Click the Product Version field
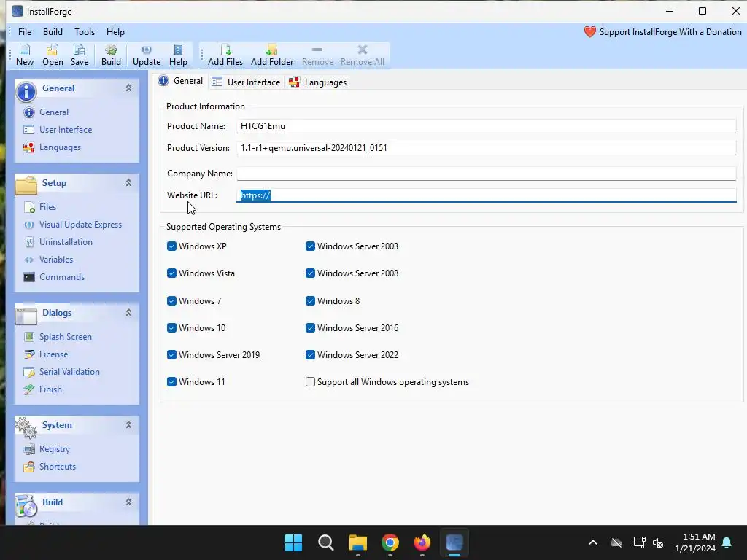Screen dimensions: 747x560 [486, 148]
